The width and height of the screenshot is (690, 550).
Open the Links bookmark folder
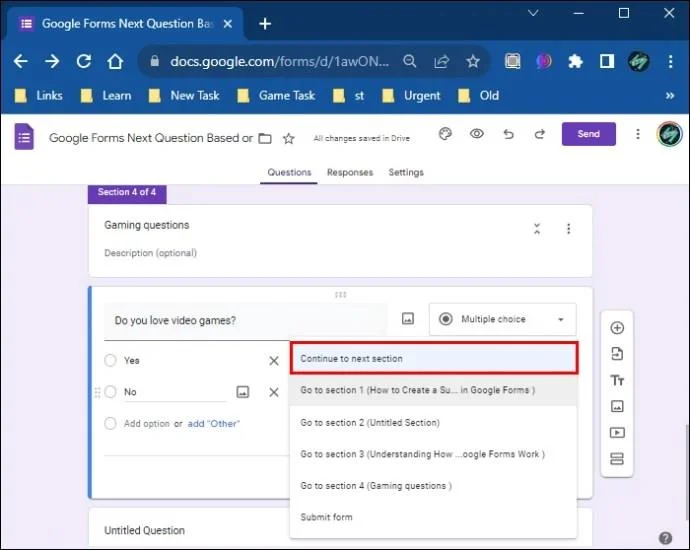[39, 95]
